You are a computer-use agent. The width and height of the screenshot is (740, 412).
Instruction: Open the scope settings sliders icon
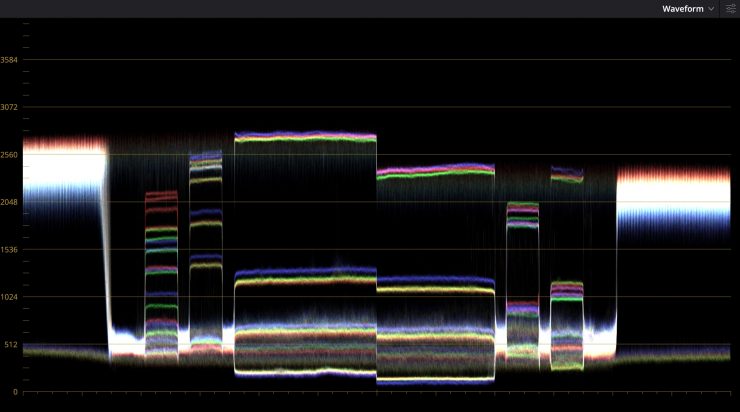click(730, 8)
